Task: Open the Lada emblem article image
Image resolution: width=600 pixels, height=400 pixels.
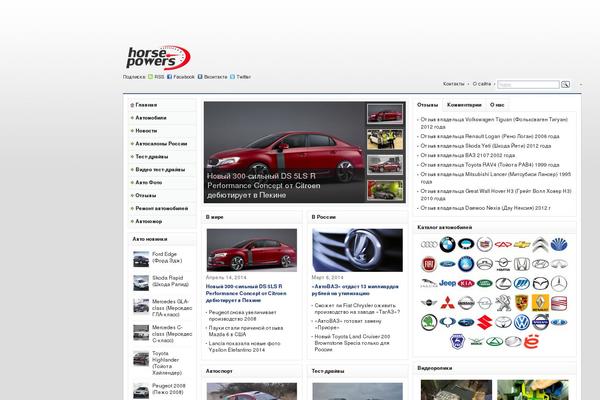Action: [357, 250]
